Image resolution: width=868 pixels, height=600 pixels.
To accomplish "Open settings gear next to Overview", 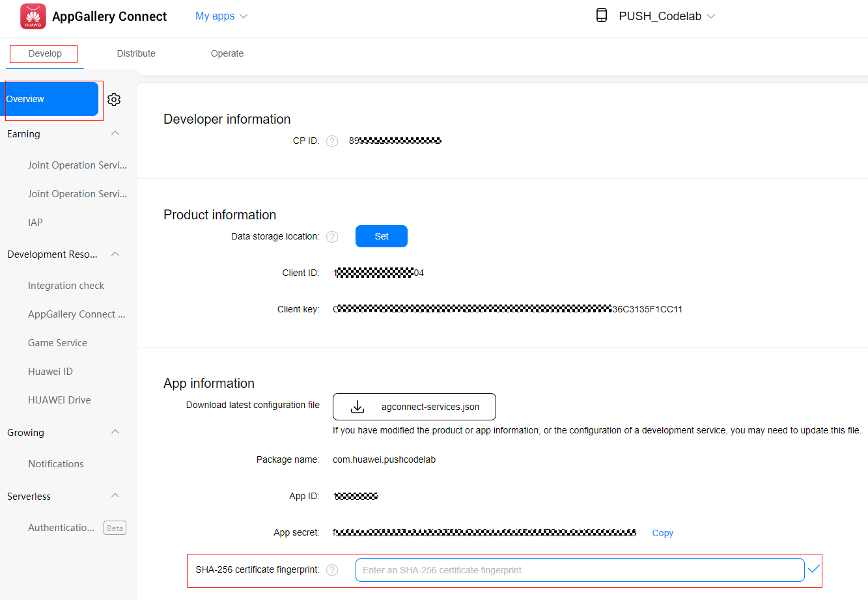I will pyautogui.click(x=114, y=100).
